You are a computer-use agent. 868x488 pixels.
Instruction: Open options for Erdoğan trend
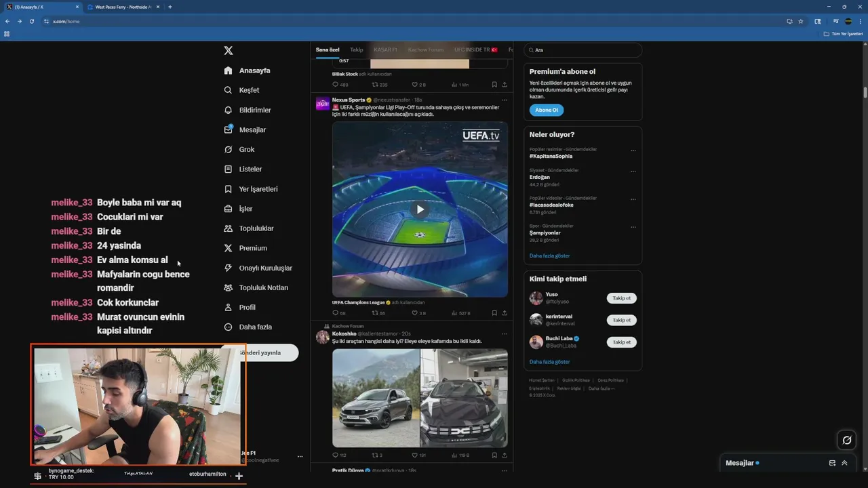633,171
